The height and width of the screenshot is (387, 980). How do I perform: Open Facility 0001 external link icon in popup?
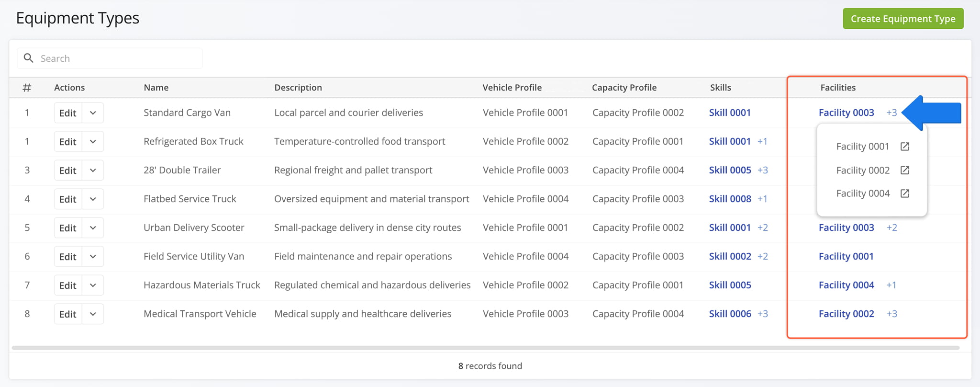904,147
